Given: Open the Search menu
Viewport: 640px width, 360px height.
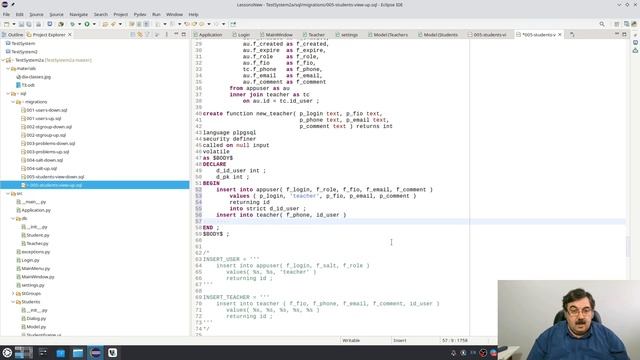Looking at the screenshot, I should click(x=101, y=14).
